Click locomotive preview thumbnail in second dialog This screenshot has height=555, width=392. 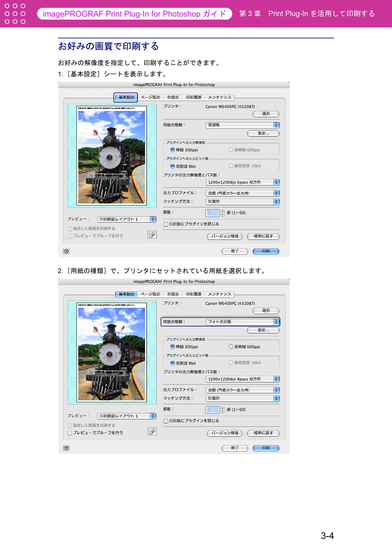point(112,352)
